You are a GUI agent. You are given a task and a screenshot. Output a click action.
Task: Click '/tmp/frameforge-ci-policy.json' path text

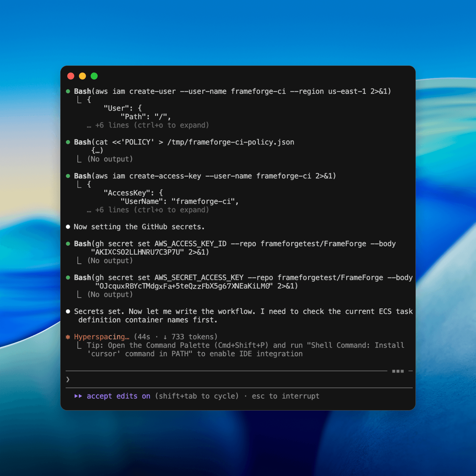[x=231, y=142]
